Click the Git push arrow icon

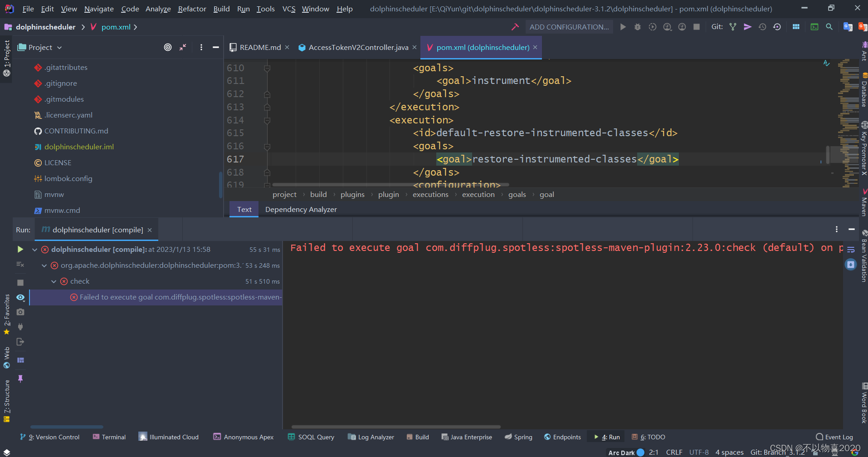[x=747, y=27]
